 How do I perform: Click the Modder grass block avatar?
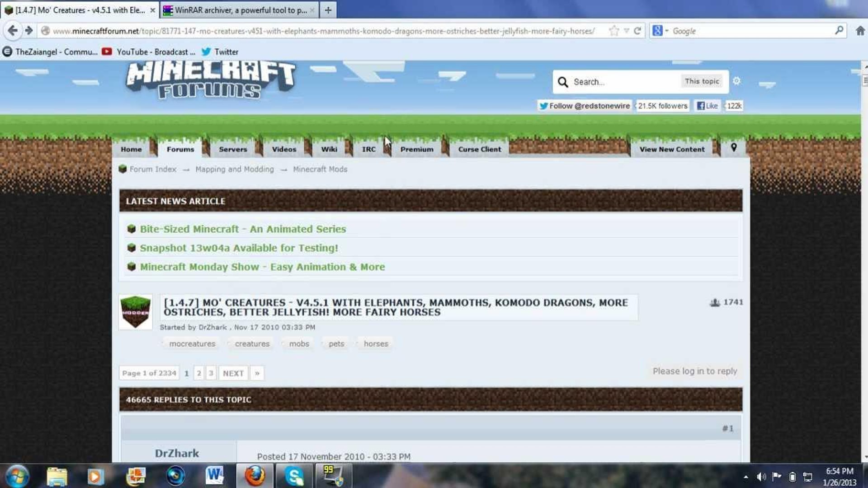(x=136, y=312)
